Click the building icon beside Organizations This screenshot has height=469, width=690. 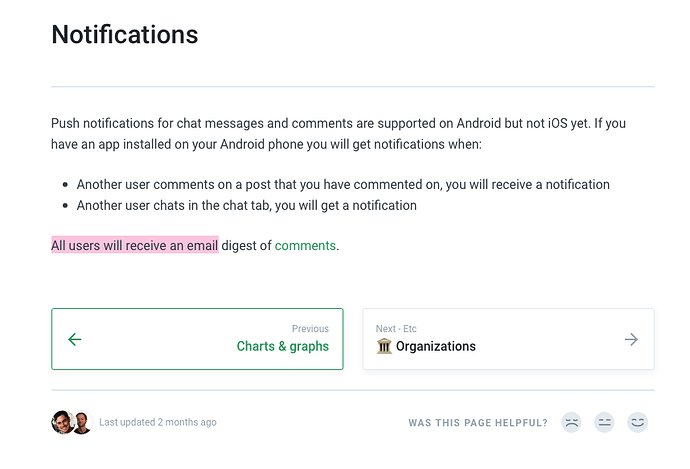384,346
